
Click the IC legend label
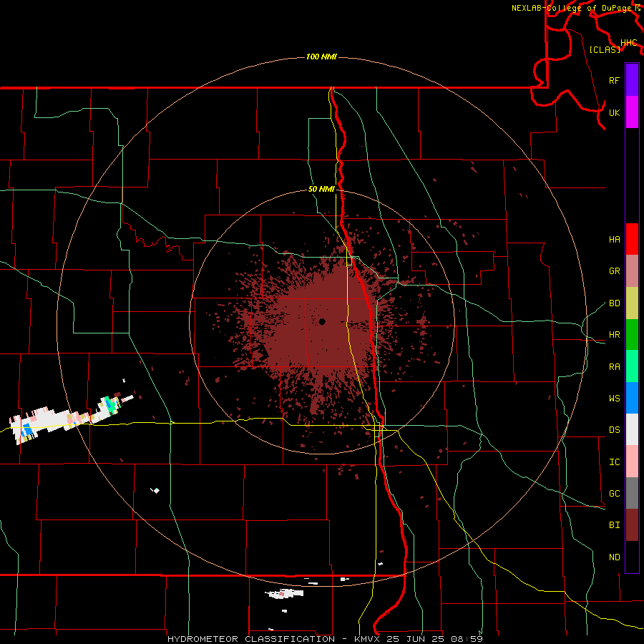click(614, 462)
